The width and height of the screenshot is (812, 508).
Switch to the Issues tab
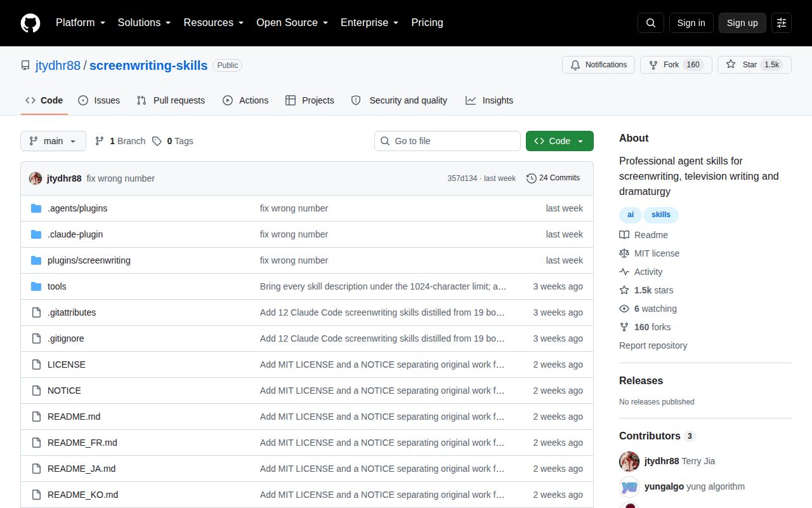(99, 100)
